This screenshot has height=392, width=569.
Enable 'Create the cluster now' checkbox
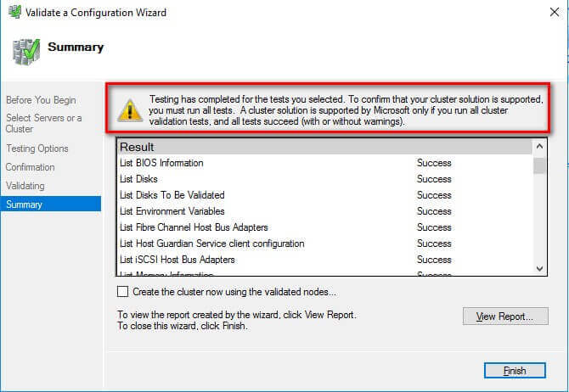(x=122, y=292)
